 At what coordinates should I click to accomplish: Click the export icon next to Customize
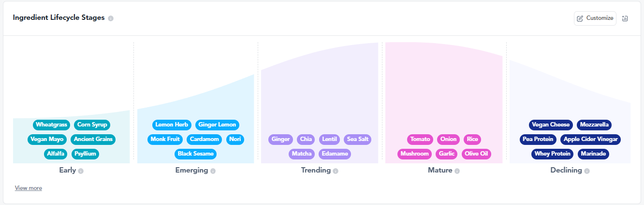point(625,18)
